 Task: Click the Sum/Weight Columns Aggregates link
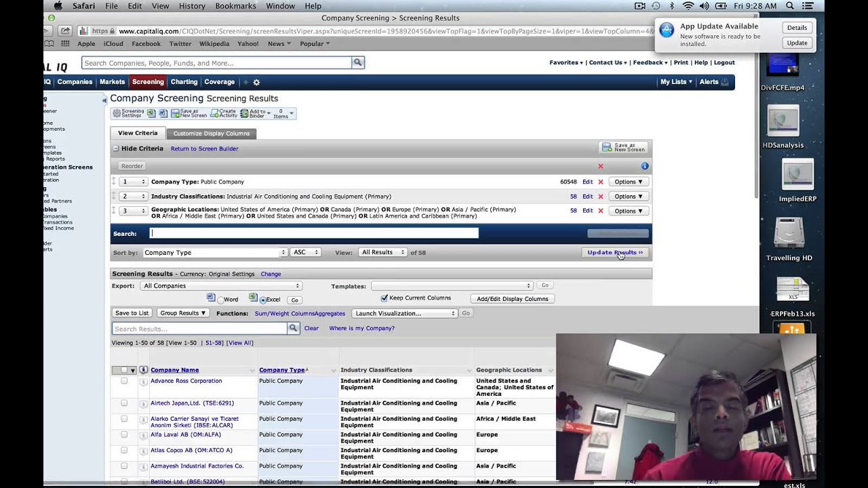300,313
